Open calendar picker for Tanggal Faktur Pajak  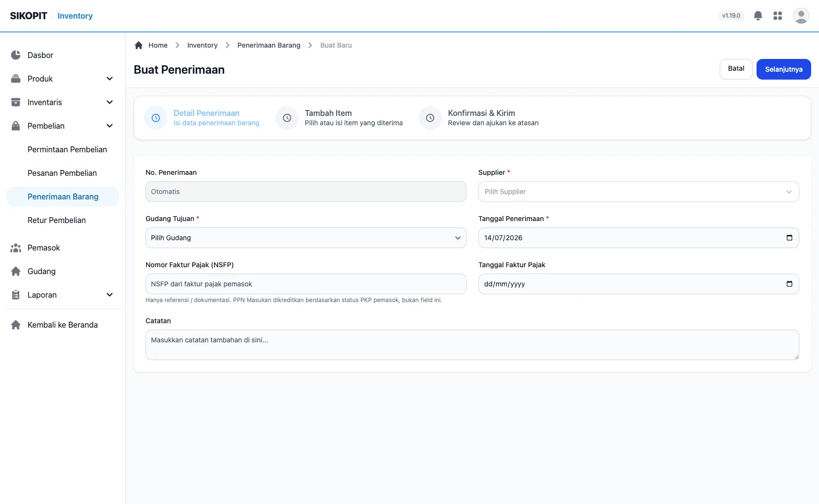[x=790, y=284]
